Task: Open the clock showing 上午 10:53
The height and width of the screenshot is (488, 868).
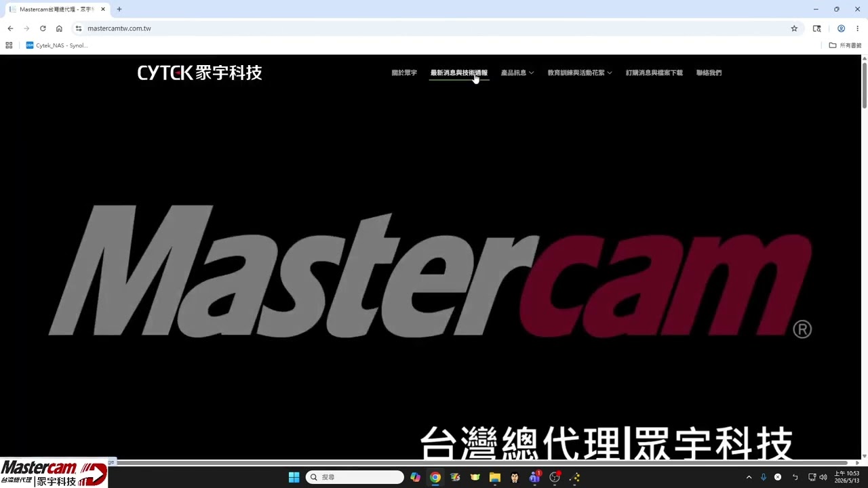Action: [x=847, y=477]
